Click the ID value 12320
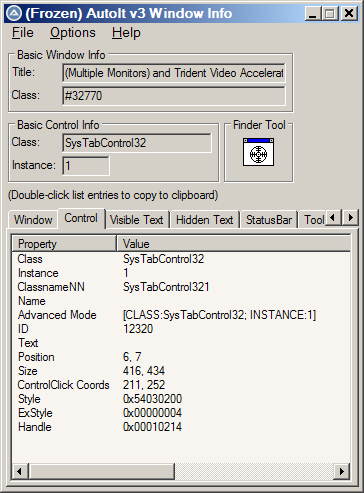Image resolution: width=364 pixels, height=493 pixels. point(138,329)
